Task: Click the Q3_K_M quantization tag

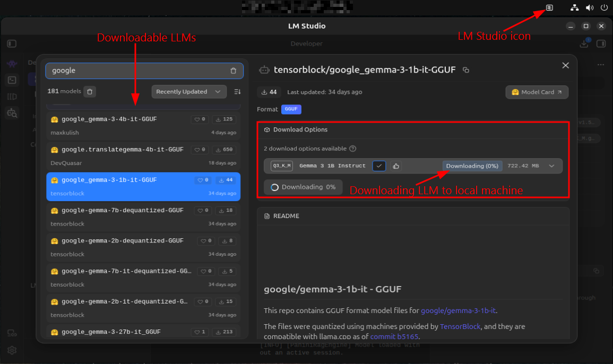Action: [x=281, y=166]
